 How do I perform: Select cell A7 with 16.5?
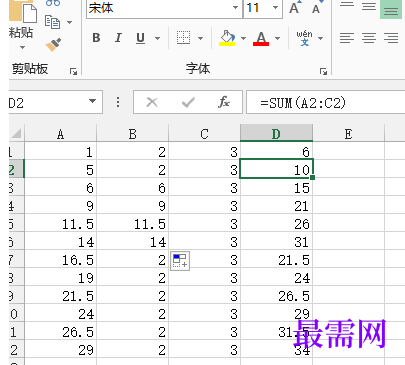pos(60,259)
